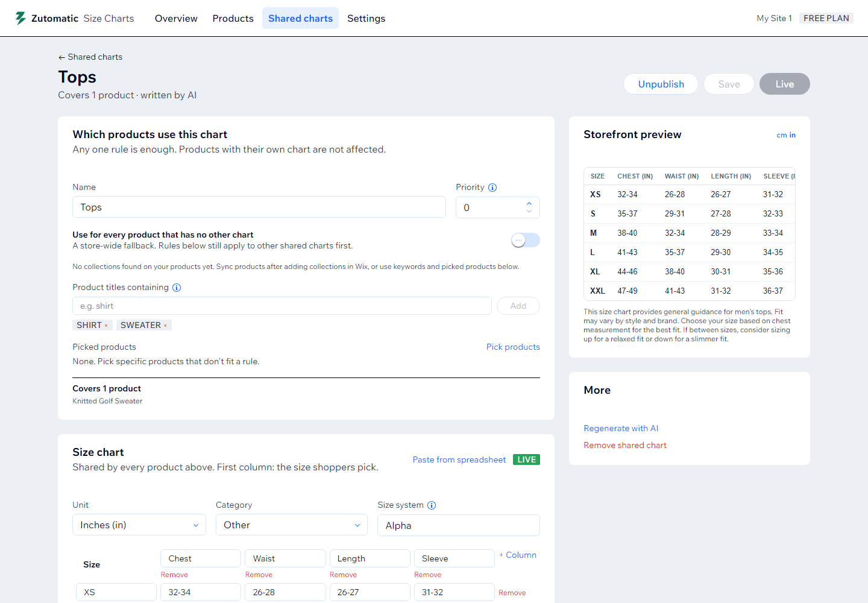Click the Size system info icon

432,505
